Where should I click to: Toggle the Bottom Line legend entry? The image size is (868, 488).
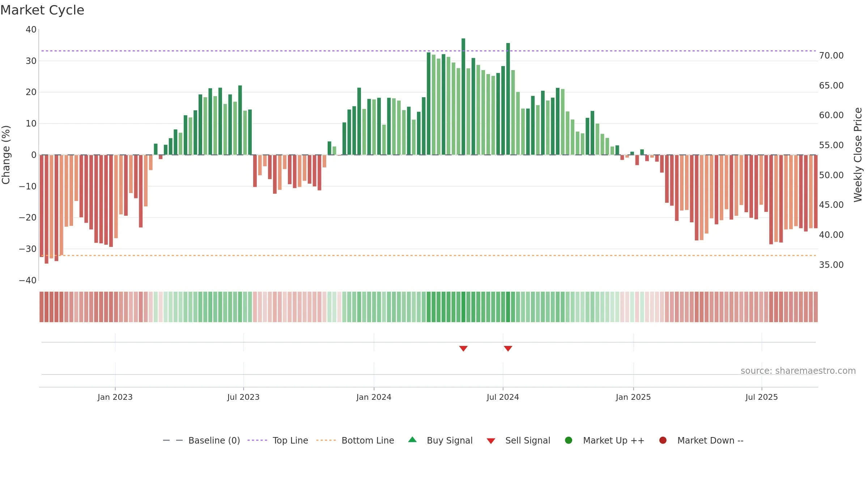[x=355, y=440]
